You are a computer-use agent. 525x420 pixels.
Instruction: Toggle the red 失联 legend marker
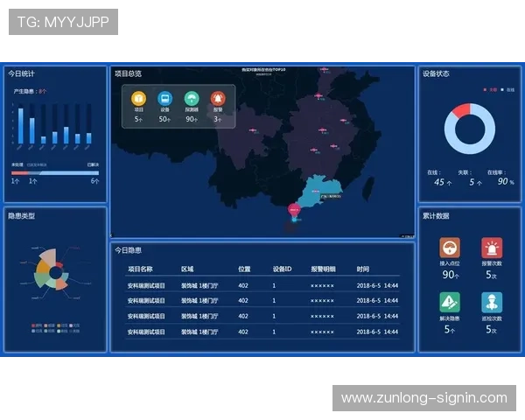point(485,89)
